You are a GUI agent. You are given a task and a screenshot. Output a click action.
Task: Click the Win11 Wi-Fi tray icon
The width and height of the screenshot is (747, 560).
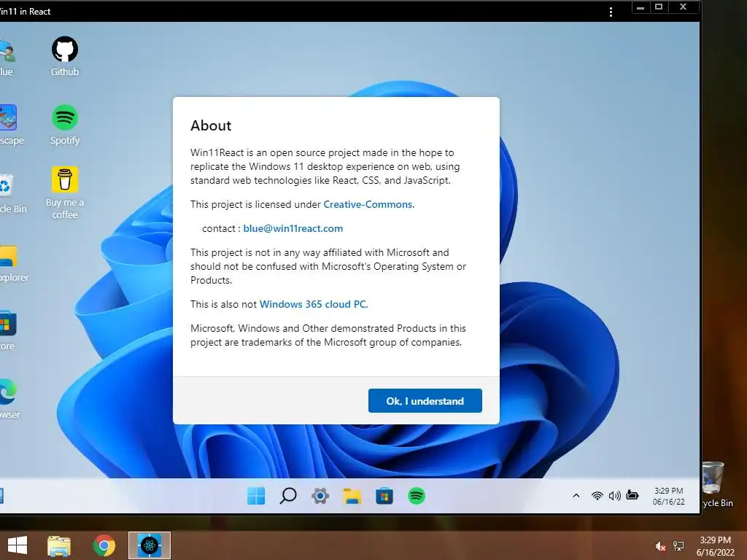597,496
